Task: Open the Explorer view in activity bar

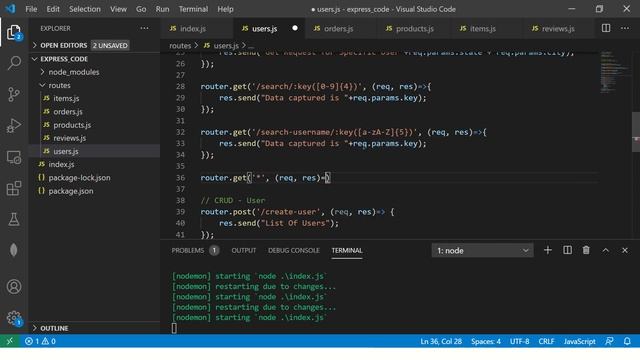Action: pyautogui.click(x=13, y=32)
